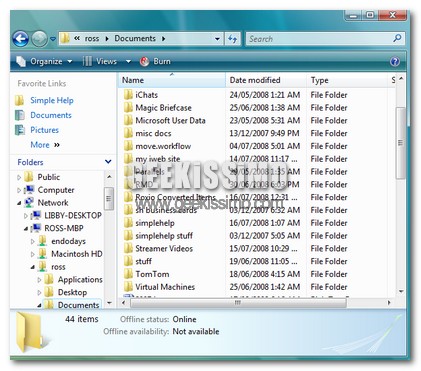Click the Forward navigation arrow
The width and height of the screenshot is (421, 371).
point(39,39)
